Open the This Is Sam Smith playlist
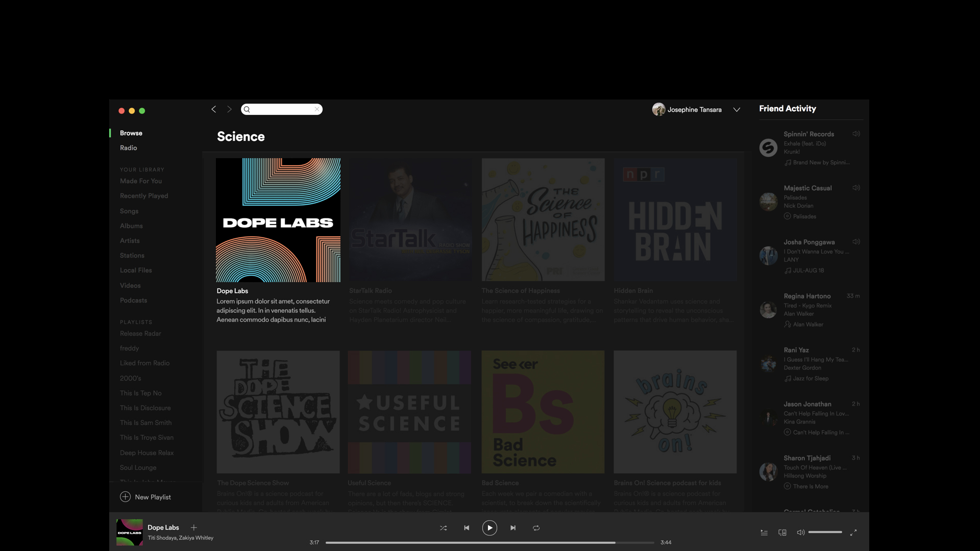 [x=145, y=423]
